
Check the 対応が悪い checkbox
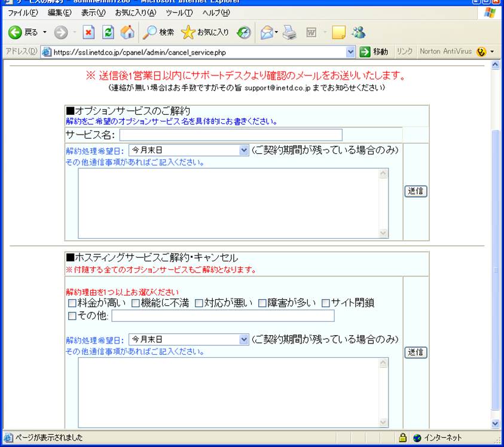(x=199, y=303)
